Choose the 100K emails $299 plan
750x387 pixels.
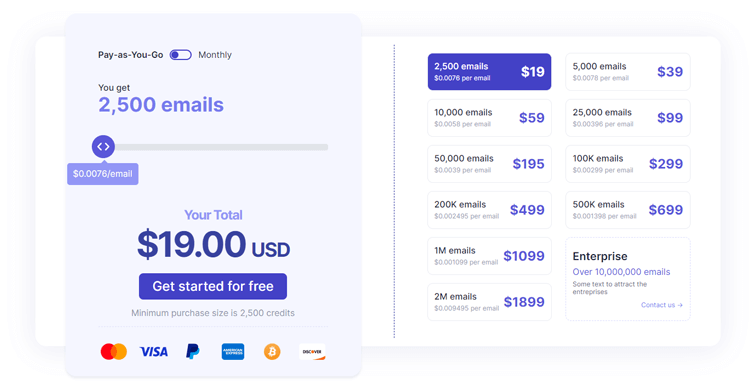point(628,164)
